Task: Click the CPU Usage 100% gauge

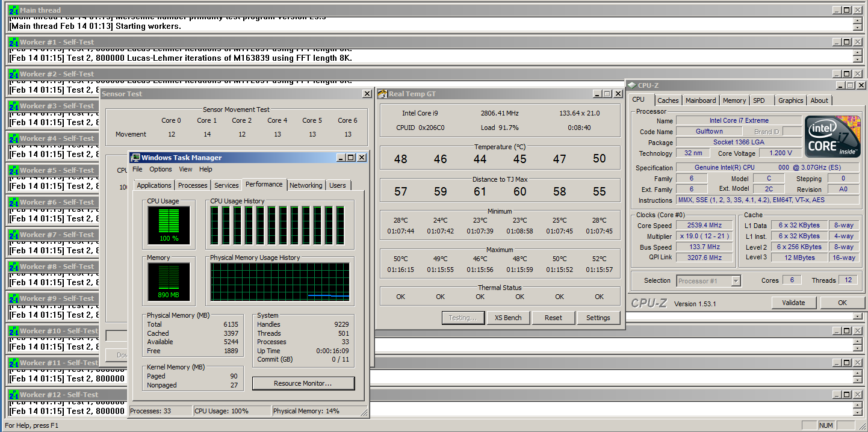Action: click(x=169, y=226)
